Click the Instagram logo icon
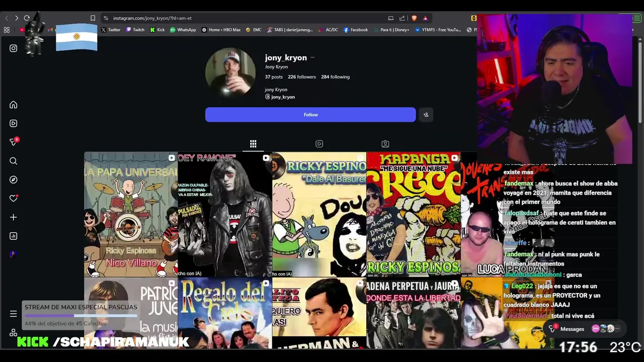The image size is (644, 362). click(14, 48)
